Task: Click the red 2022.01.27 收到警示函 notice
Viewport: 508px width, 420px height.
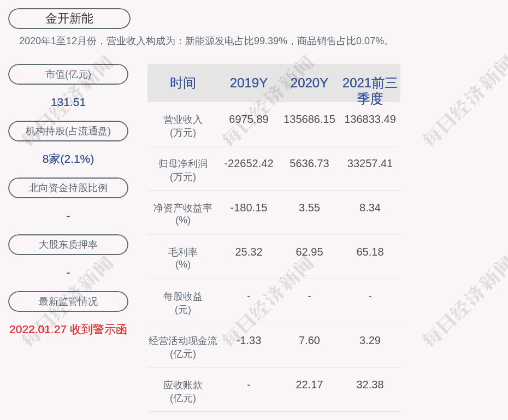Action: point(68,330)
